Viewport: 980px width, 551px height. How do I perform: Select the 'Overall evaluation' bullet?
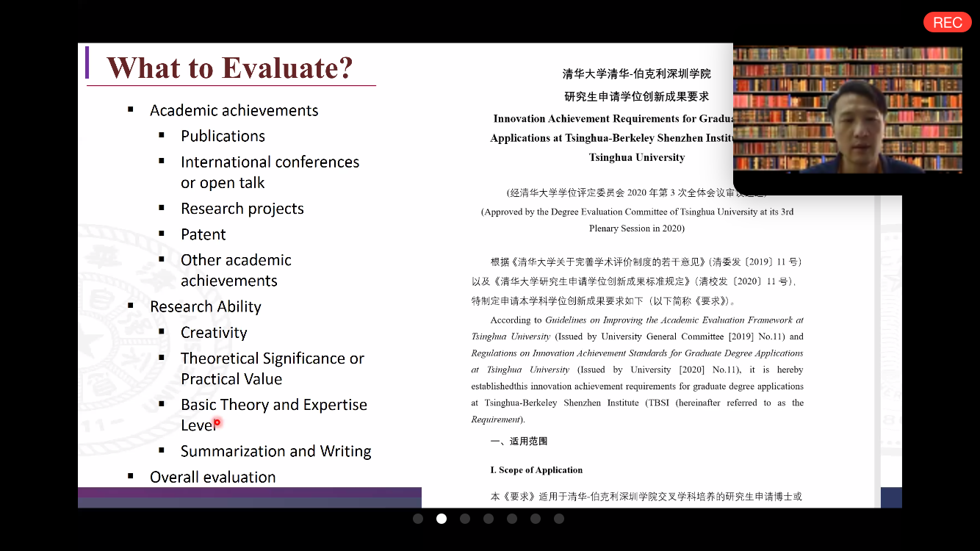click(x=213, y=477)
